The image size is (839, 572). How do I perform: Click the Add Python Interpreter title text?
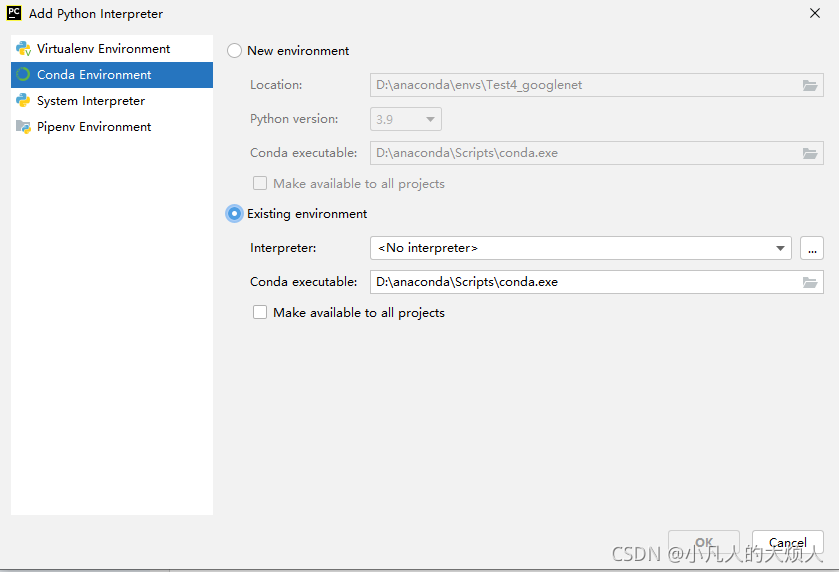(96, 14)
